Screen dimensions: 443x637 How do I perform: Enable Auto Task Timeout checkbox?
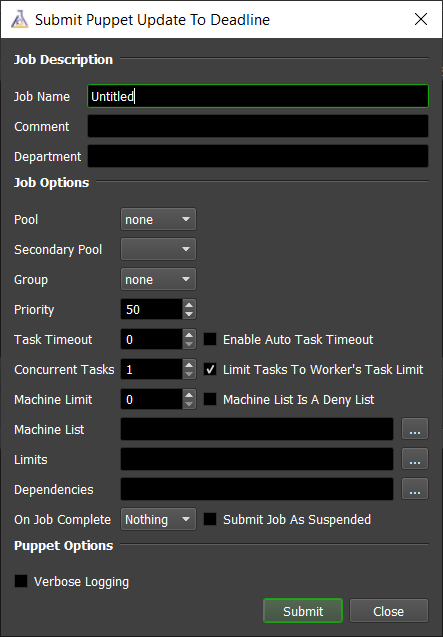click(210, 339)
